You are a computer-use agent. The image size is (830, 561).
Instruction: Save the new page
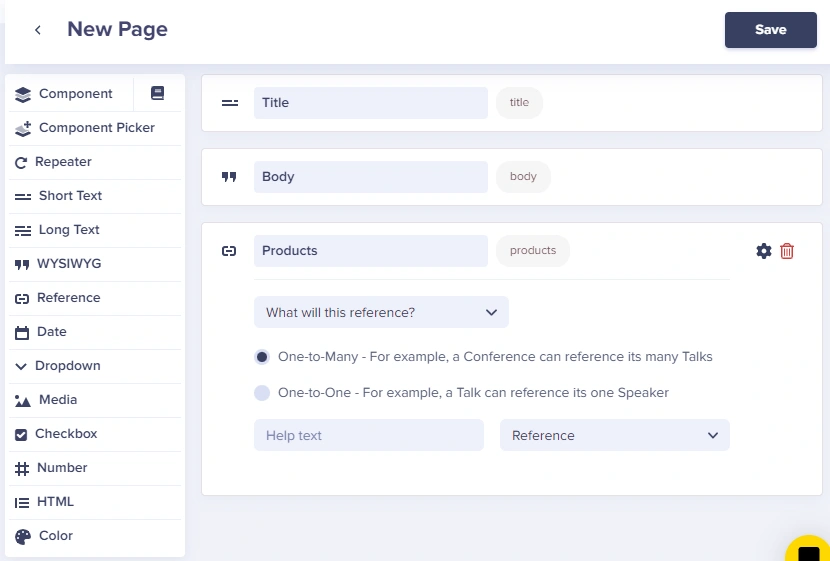(x=771, y=30)
